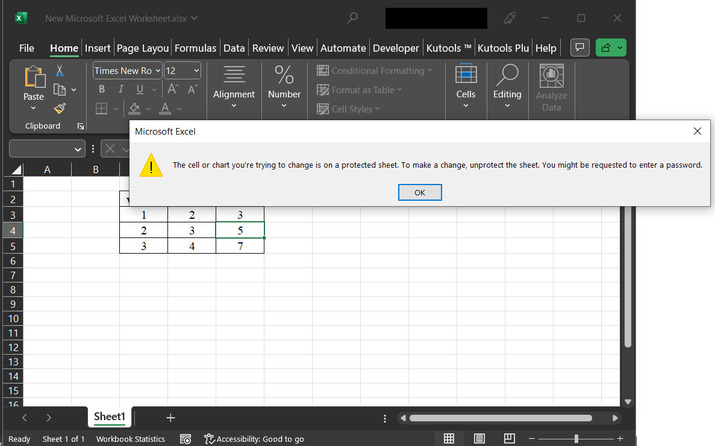Click the Name Box field
Viewport: 715px width, 446px height.
[47, 149]
